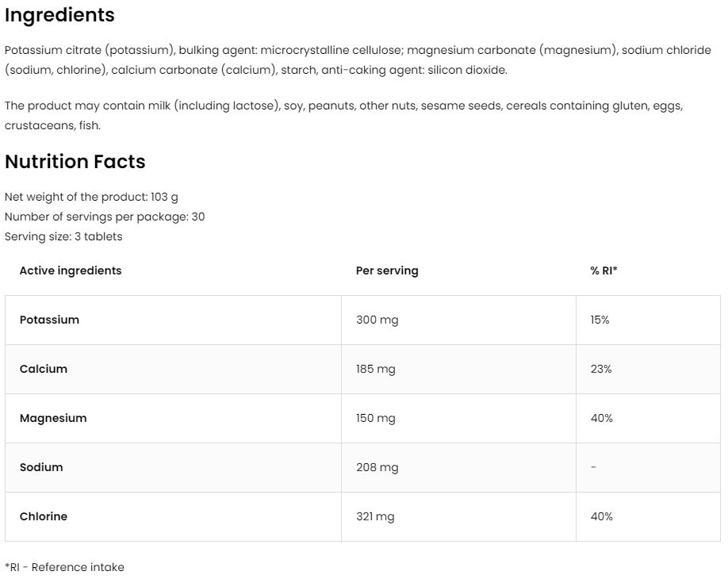
Task: Click the Active ingredients column header
Action: [71, 270]
